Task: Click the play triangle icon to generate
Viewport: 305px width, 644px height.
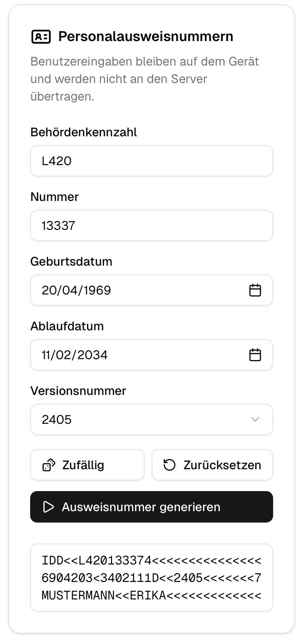Action: click(48, 507)
